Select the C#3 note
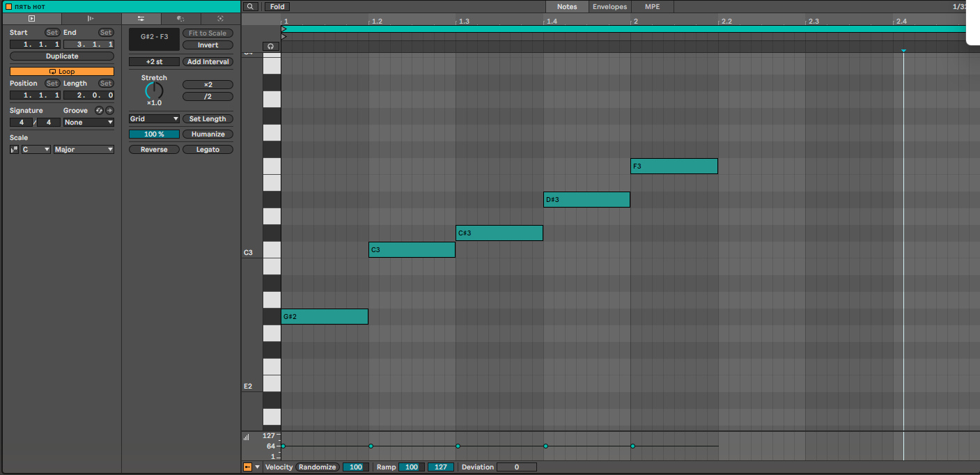The width and height of the screenshot is (980, 475). tap(499, 233)
